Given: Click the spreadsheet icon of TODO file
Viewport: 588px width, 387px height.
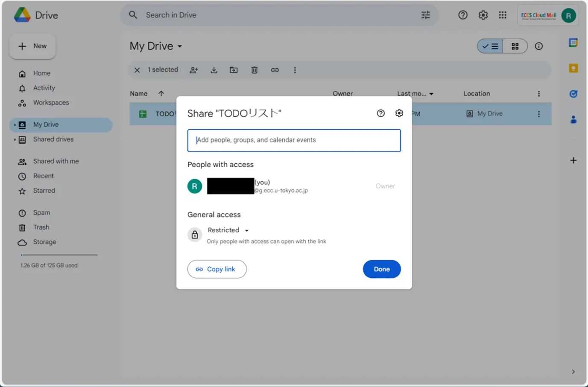Looking at the screenshot, I should click(x=143, y=114).
